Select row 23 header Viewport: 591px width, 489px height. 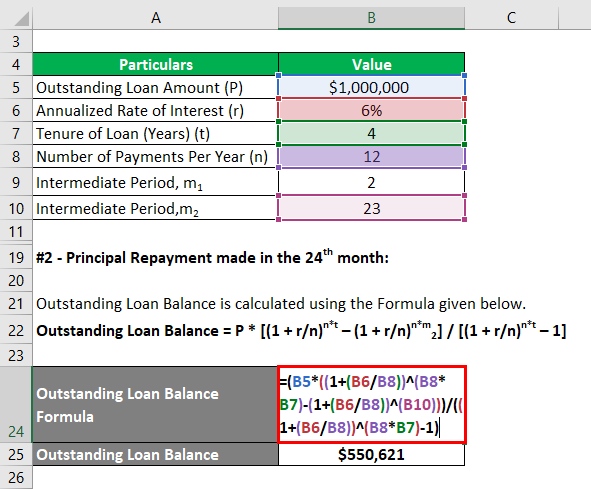click(x=16, y=355)
